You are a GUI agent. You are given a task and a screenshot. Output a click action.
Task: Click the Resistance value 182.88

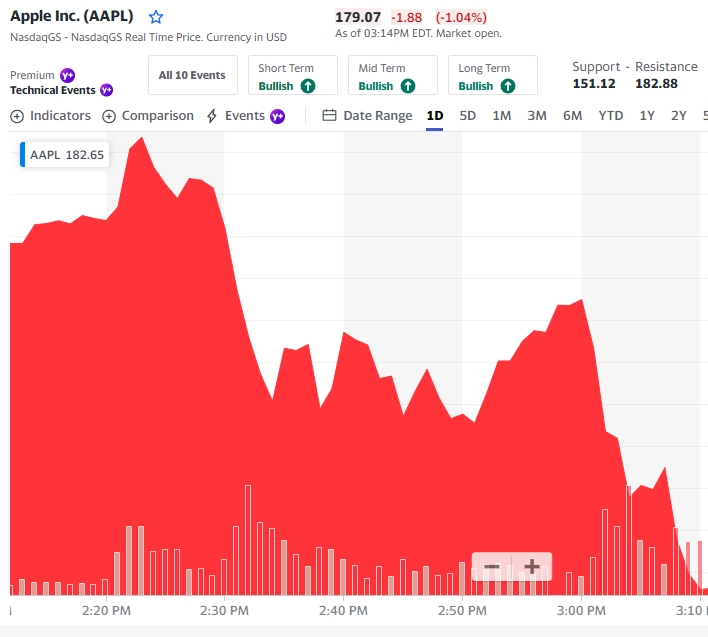656,84
